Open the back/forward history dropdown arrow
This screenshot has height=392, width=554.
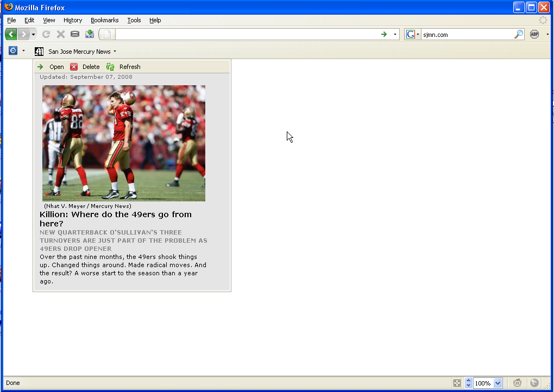pyautogui.click(x=33, y=34)
